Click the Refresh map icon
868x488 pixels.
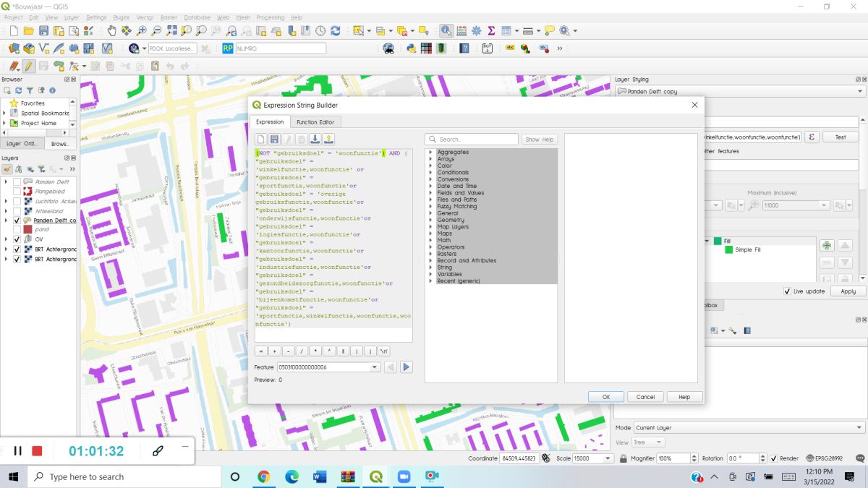point(336,31)
